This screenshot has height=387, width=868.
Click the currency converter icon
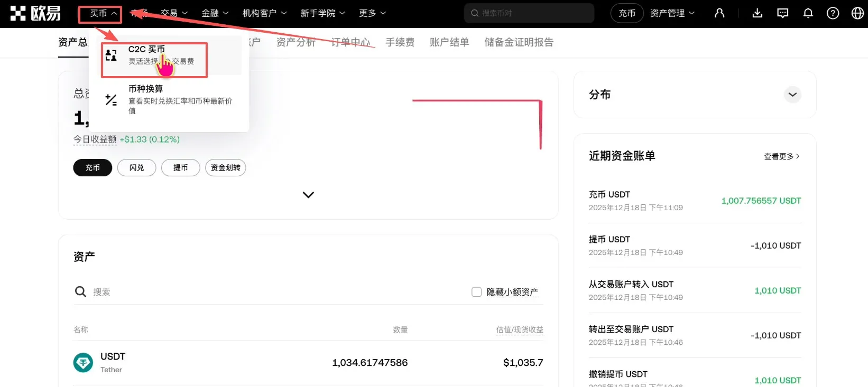[x=111, y=100]
